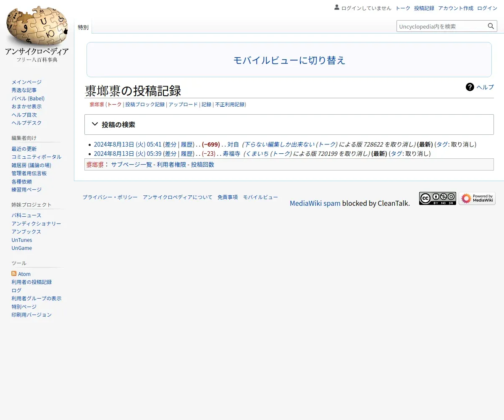Open コミュニティポータル link
Image resolution: width=504 pixels, height=420 pixels.
36,157
